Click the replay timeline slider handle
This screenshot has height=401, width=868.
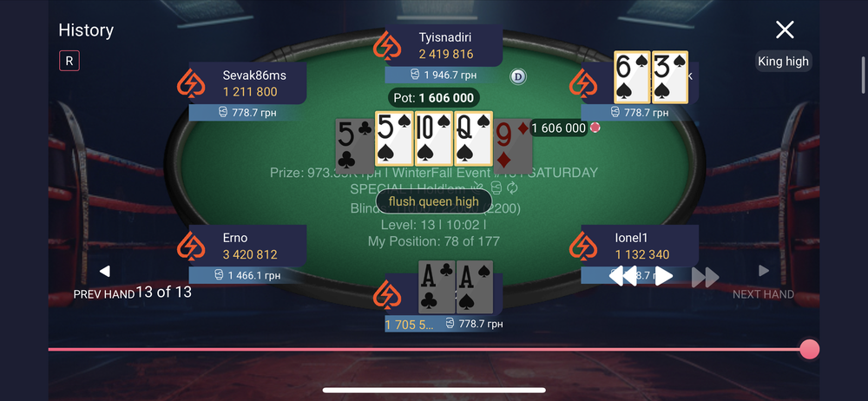[809, 350]
